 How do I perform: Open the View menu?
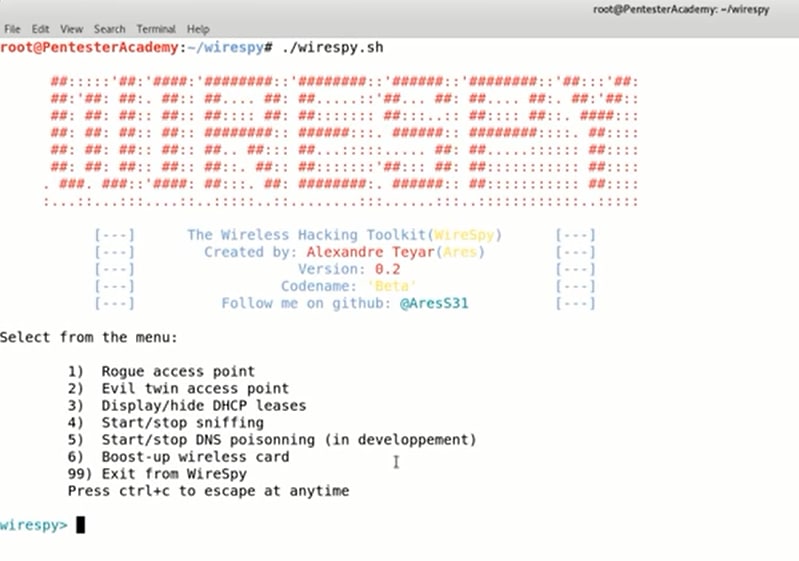[71, 29]
